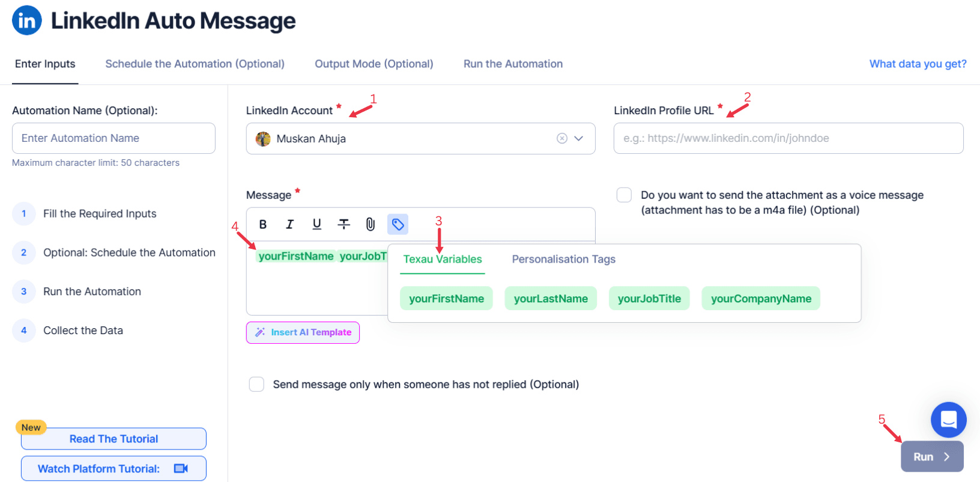The height and width of the screenshot is (482, 980).
Task: Open the What data you get link
Action: coord(918,64)
